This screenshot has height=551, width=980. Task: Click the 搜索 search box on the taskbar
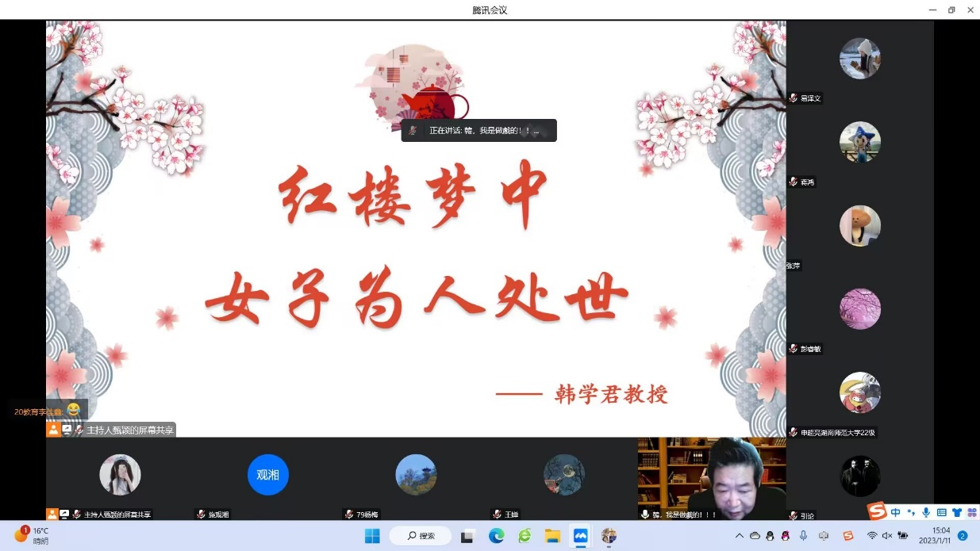pyautogui.click(x=421, y=536)
